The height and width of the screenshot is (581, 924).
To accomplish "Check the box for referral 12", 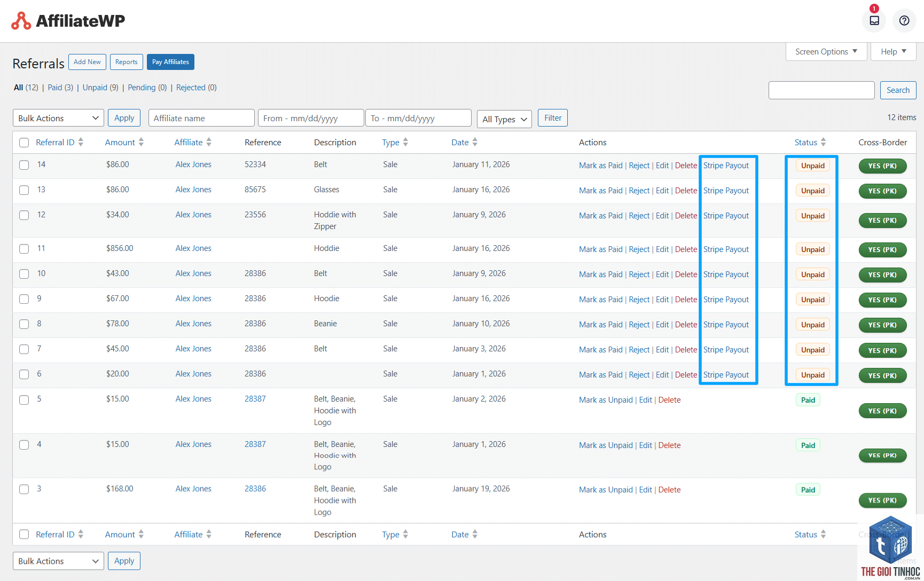I will point(24,215).
